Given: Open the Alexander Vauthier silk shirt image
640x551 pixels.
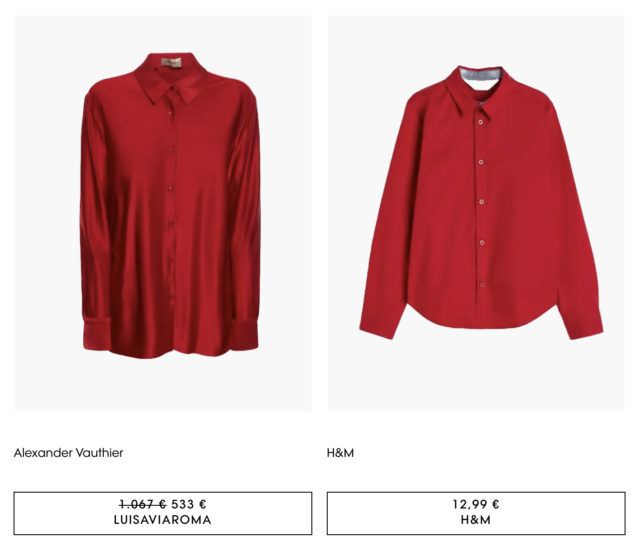Looking at the screenshot, I should (x=162, y=213).
